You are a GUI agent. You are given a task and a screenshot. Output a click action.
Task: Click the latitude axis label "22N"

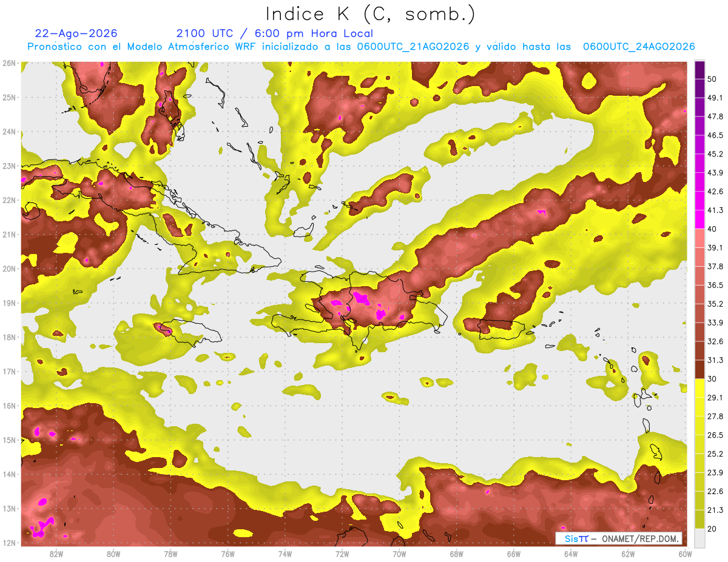9,200
